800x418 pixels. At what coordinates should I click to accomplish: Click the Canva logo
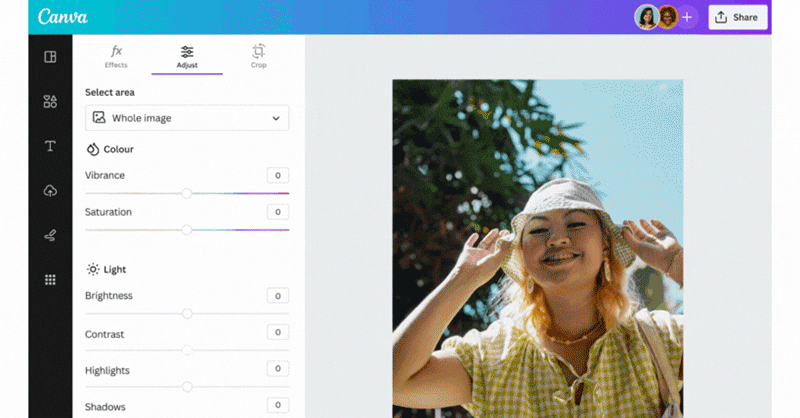point(63,17)
